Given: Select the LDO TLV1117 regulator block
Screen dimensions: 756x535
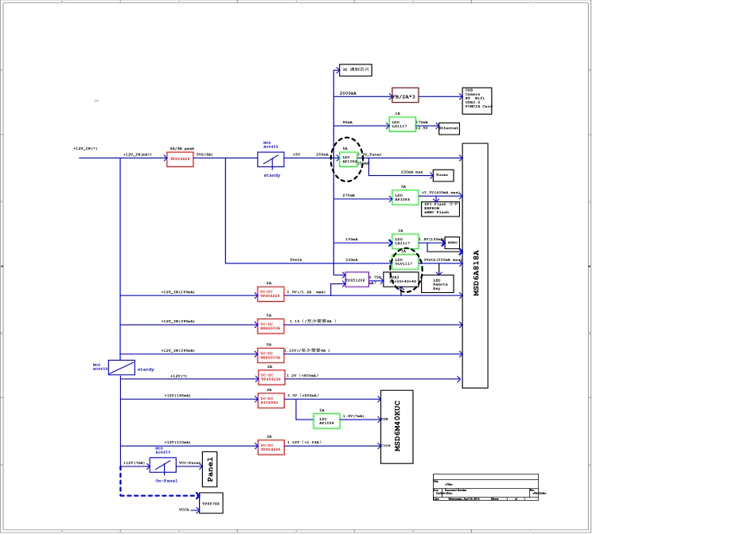Looking at the screenshot, I should point(405,261).
